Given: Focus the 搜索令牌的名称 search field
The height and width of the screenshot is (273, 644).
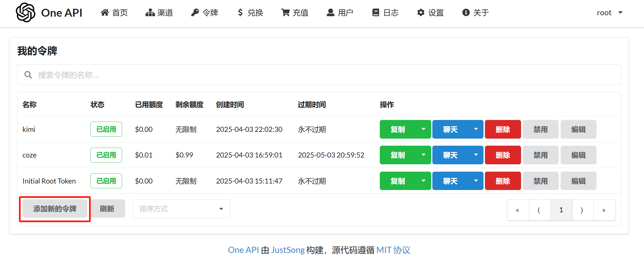Looking at the screenshot, I should coord(319,75).
